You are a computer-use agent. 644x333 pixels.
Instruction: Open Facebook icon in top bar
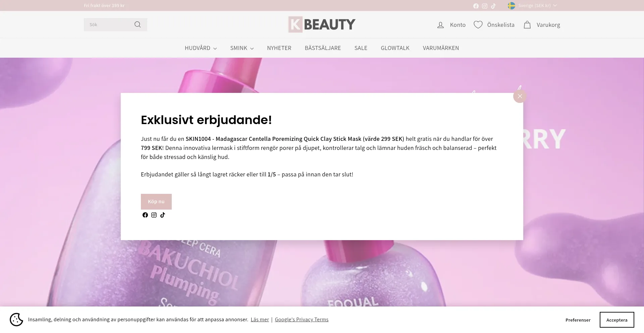(476, 6)
